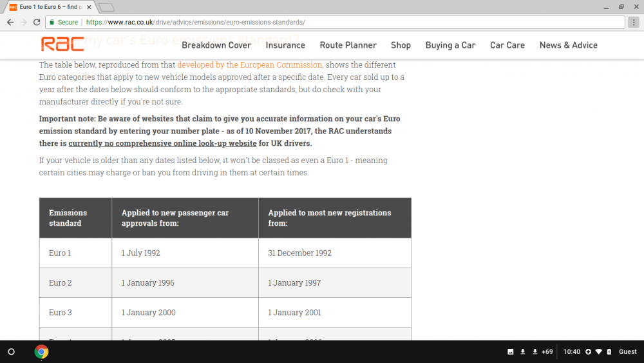Click the RAC logo

click(x=62, y=44)
